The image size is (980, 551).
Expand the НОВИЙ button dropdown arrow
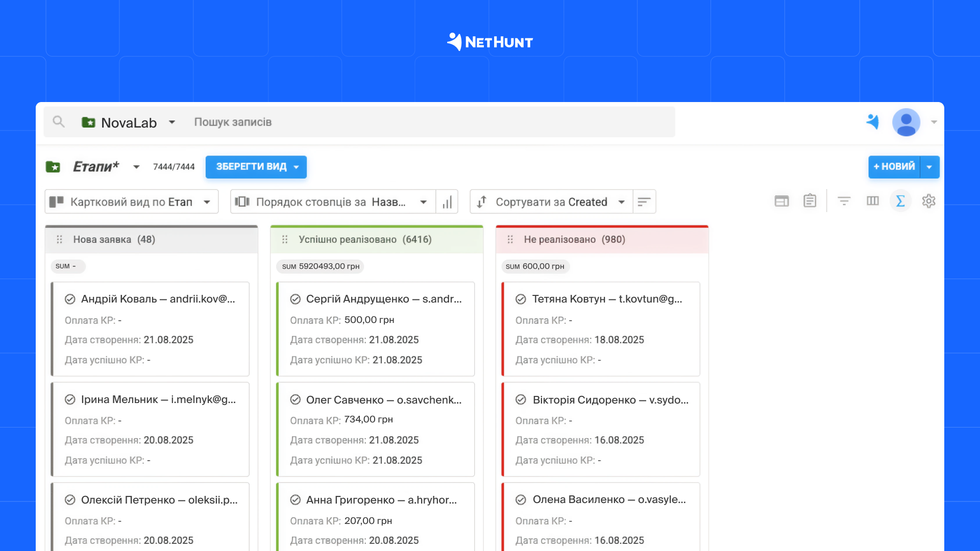pyautogui.click(x=929, y=167)
